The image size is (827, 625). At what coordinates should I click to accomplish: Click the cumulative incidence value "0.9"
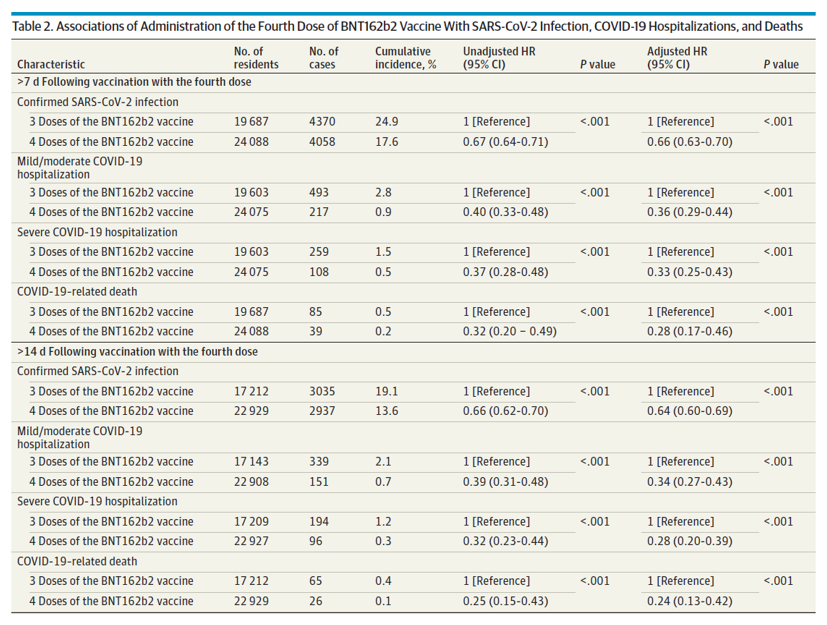pos(383,212)
